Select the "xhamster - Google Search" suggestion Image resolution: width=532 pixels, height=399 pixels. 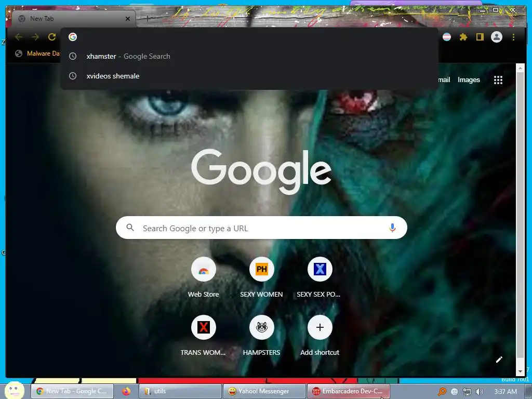click(x=249, y=56)
